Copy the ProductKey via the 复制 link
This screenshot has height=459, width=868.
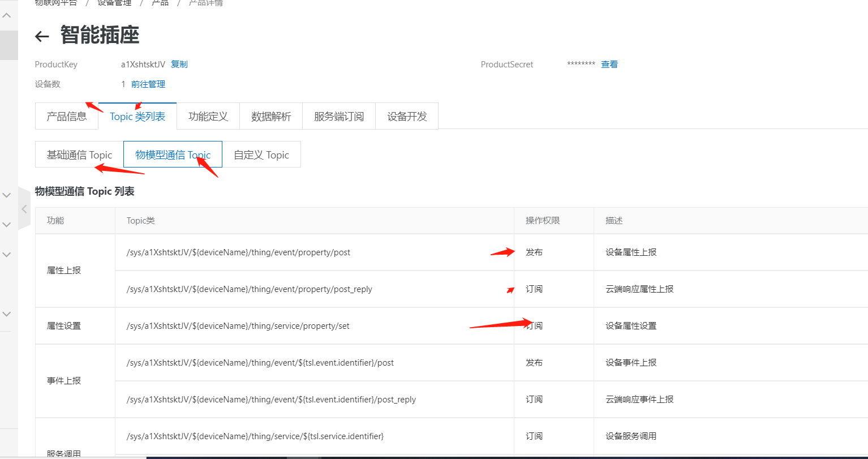(x=179, y=65)
